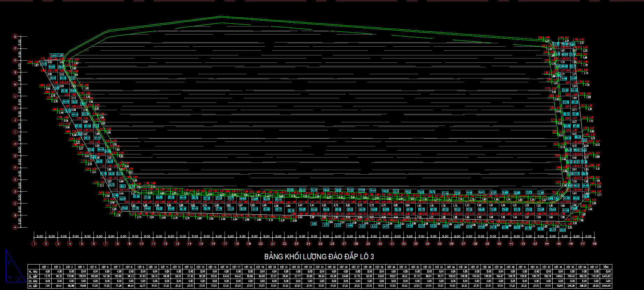Select row axis marker Q
Image resolution: width=644 pixels, height=290 pixels.
pyautogui.click(x=15, y=36)
